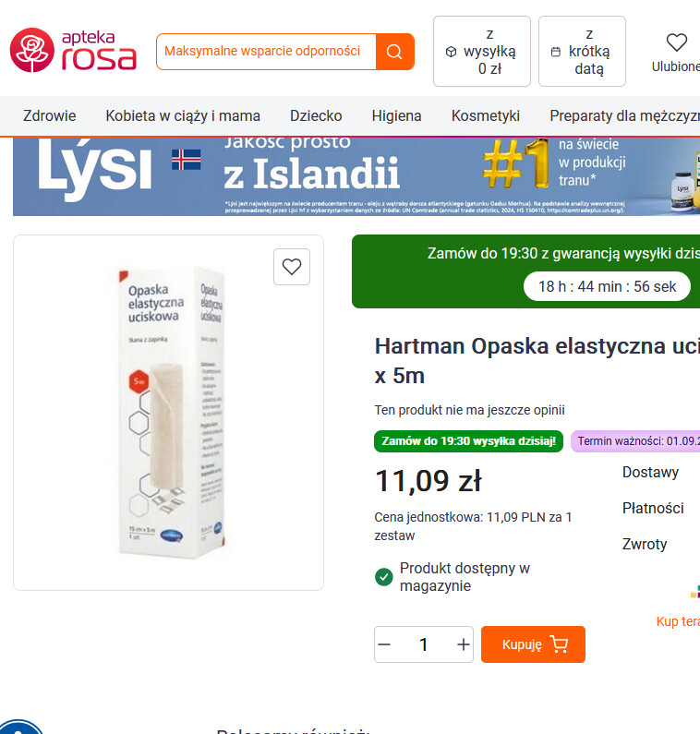Expand the Płatności section
This screenshot has height=734, width=700.
[x=653, y=508]
